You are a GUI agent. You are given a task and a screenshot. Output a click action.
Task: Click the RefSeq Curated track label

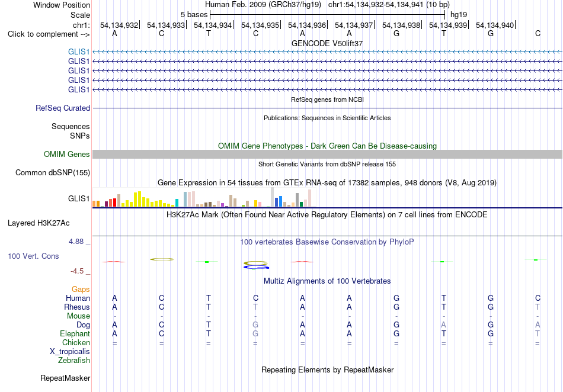tap(63, 108)
